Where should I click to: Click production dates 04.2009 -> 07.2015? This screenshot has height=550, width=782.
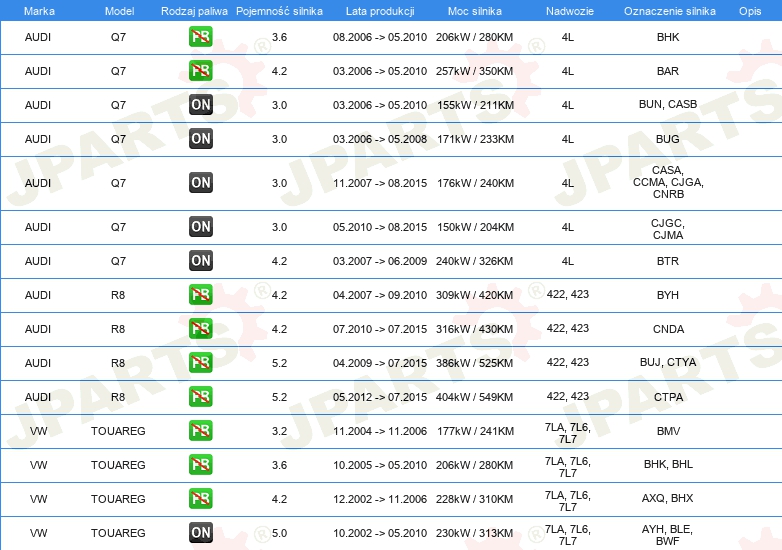click(380, 363)
